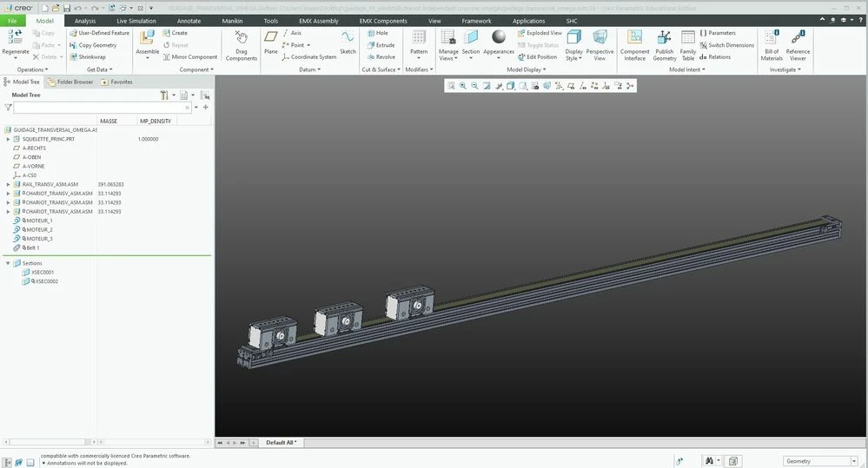Click Mirror Component

pos(190,56)
